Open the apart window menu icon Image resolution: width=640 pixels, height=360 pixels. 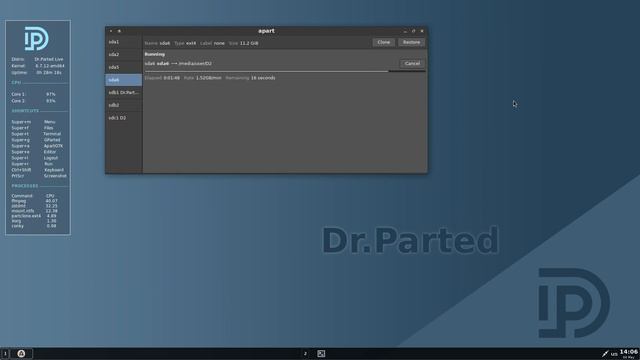111,31
